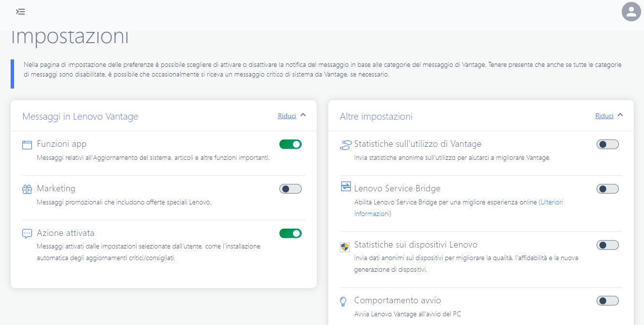Click the Funzioni app label
The image size is (644, 325).
pos(62,144)
